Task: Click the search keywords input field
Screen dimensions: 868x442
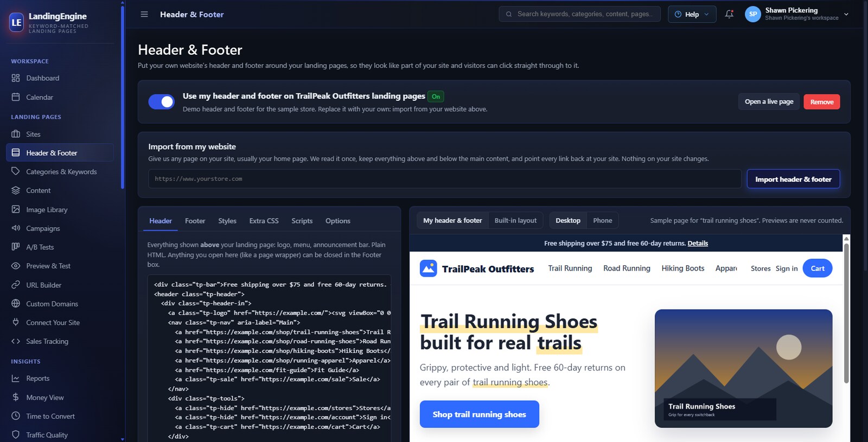Action: (579, 14)
